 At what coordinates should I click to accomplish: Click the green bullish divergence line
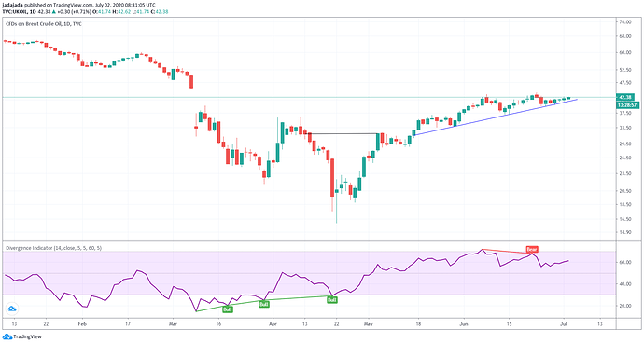pyautogui.click(x=263, y=303)
